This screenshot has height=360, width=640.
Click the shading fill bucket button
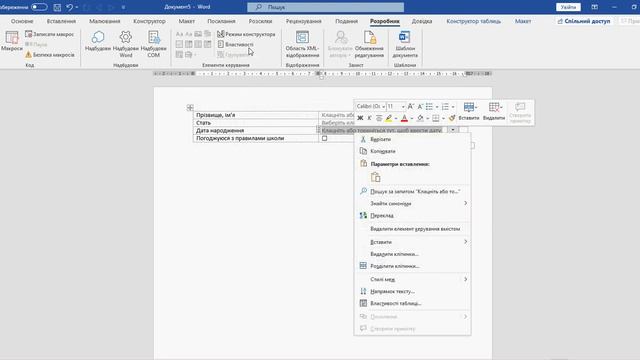(x=420, y=118)
